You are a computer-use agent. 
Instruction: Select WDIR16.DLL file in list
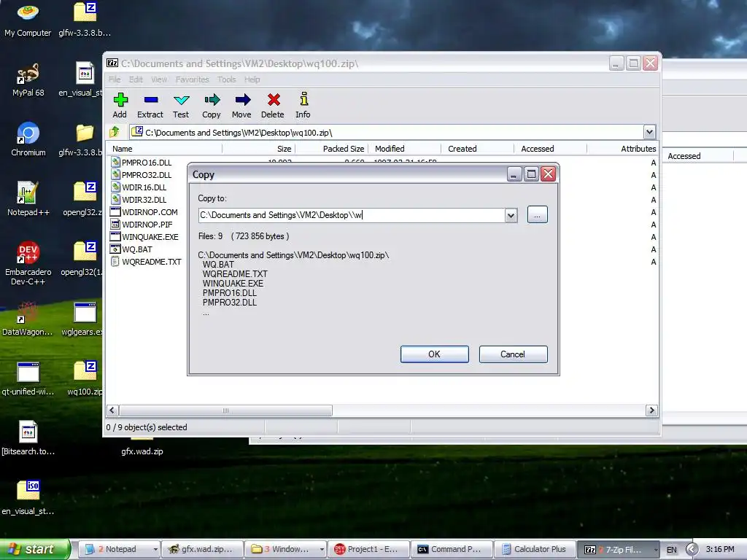tap(139, 187)
